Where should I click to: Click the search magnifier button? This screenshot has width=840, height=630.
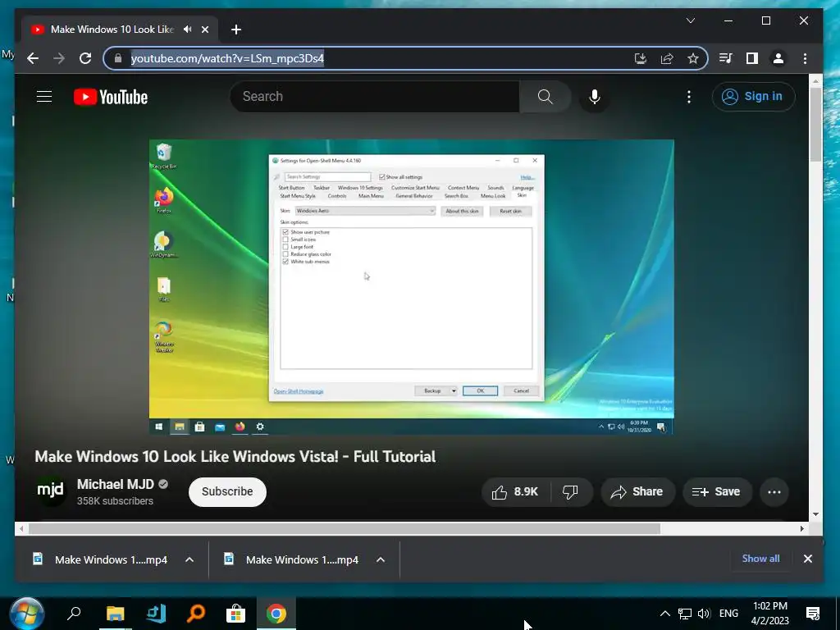click(x=545, y=97)
